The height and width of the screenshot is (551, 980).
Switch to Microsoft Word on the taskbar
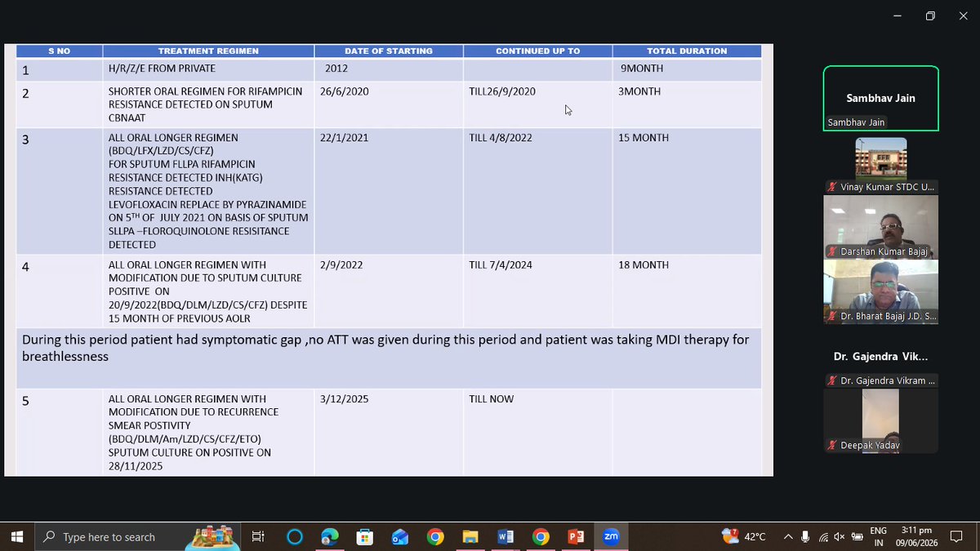506,536
